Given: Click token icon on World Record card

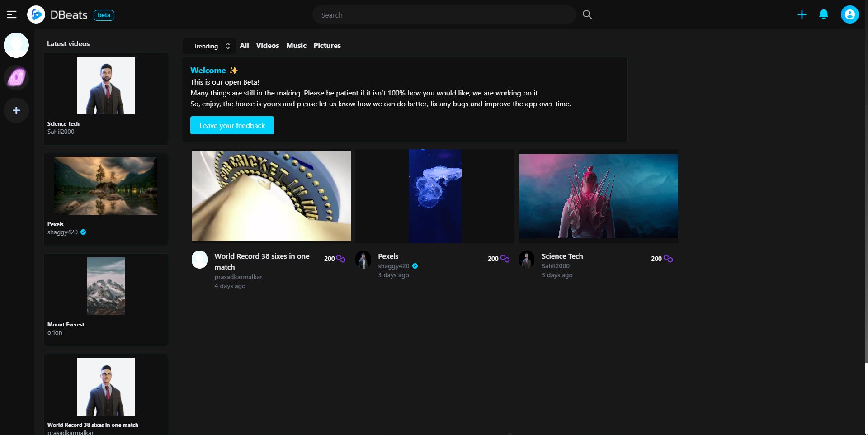Looking at the screenshot, I should [341, 259].
